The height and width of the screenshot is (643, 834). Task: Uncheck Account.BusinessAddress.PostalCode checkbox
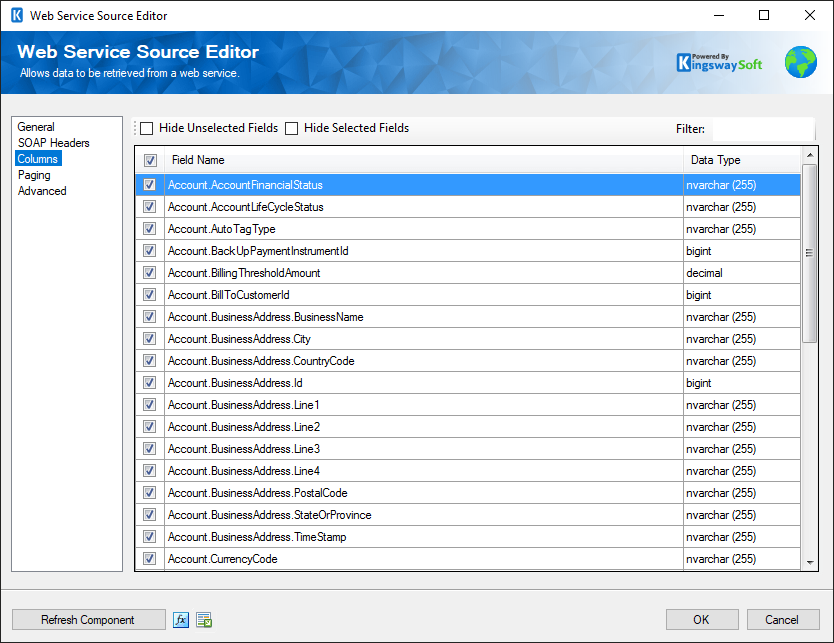149,492
